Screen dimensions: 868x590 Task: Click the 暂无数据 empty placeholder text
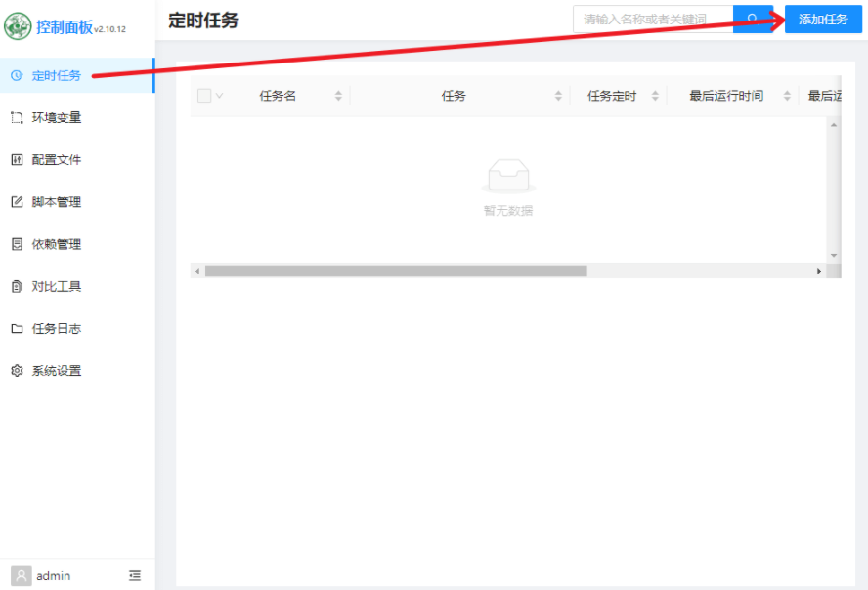(x=508, y=211)
